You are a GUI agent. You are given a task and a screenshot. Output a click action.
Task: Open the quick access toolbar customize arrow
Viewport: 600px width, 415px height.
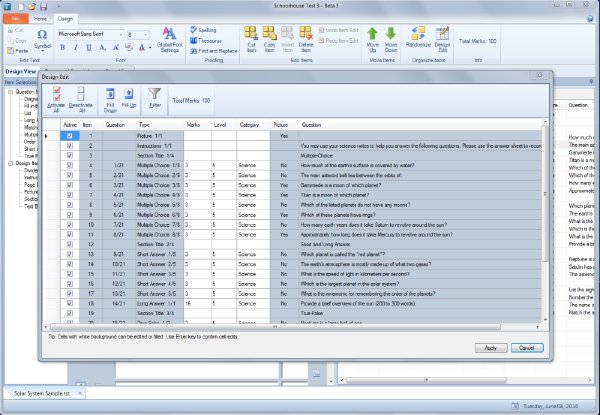click(x=59, y=7)
